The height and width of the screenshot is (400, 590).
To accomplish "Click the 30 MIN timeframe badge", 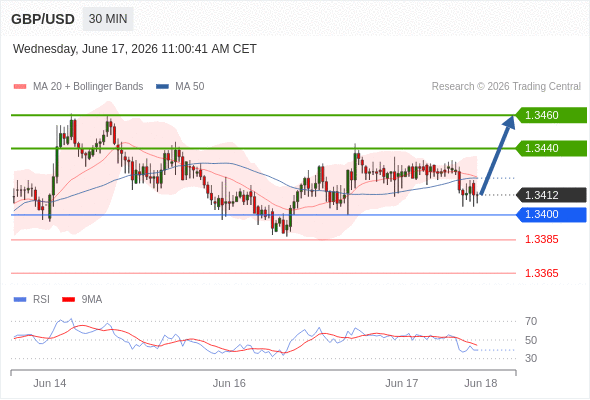I will point(108,19).
